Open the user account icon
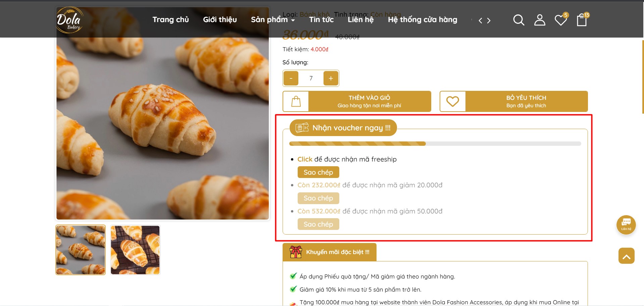This screenshot has width=644, height=306. 540,20
